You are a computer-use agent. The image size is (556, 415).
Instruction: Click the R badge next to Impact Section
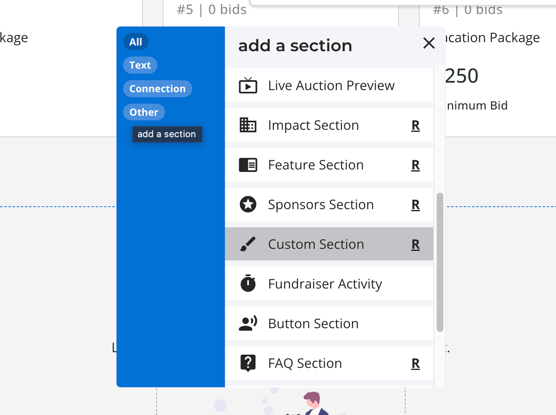[x=416, y=126]
